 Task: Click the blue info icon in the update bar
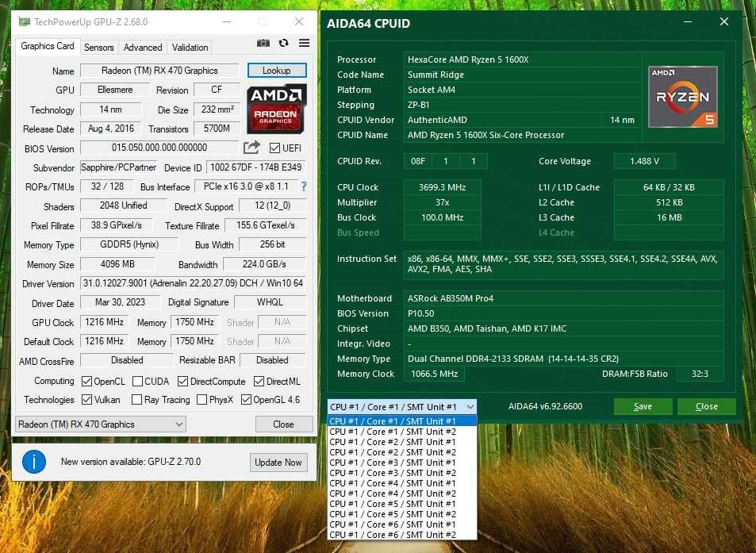pos(34,462)
